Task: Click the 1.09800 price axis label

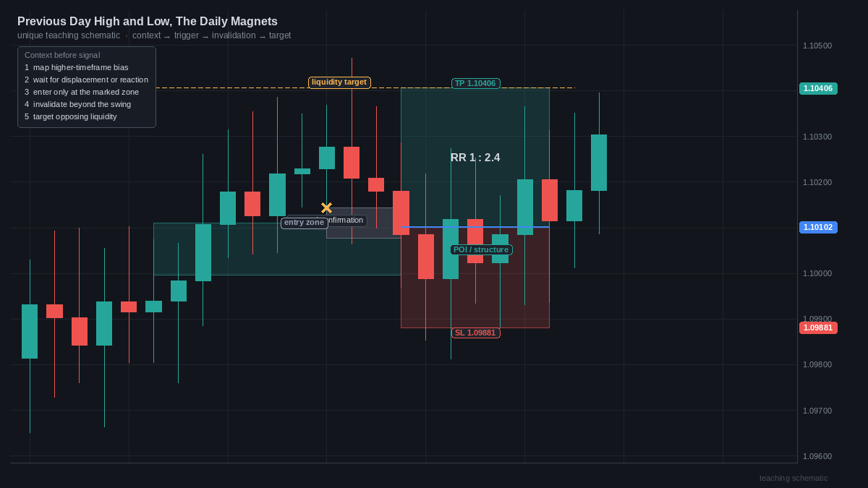Action: [817, 364]
